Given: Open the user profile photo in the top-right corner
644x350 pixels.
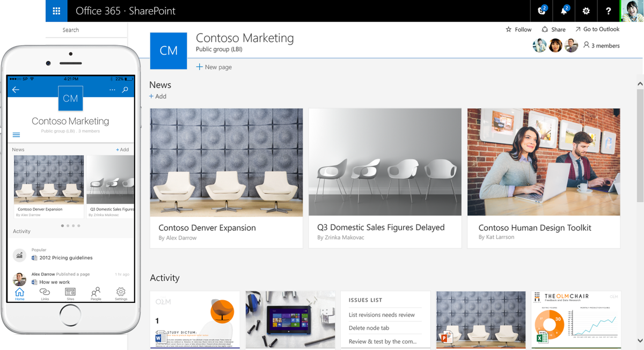Looking at the screenshot, I should 632,11.
